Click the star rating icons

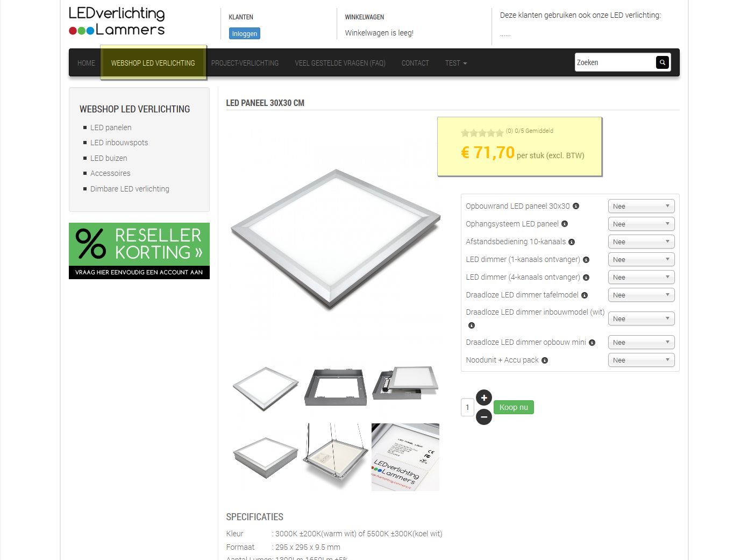(482, 133)
